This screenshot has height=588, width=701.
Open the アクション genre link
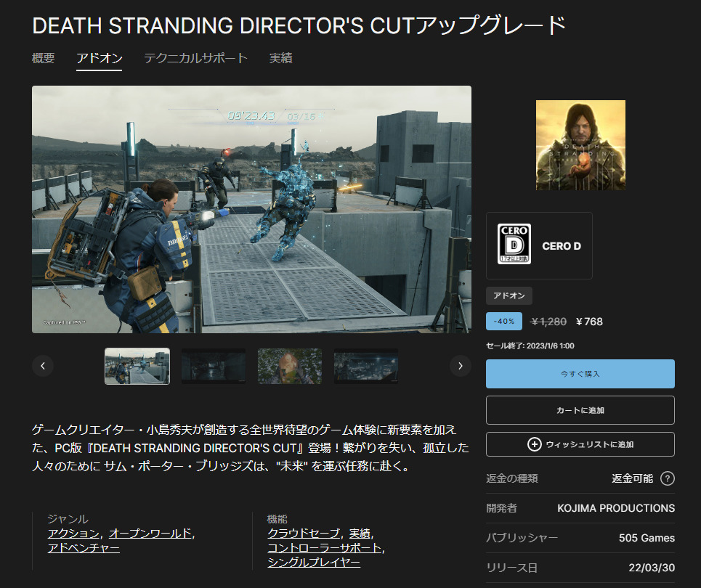pos(74,534)
